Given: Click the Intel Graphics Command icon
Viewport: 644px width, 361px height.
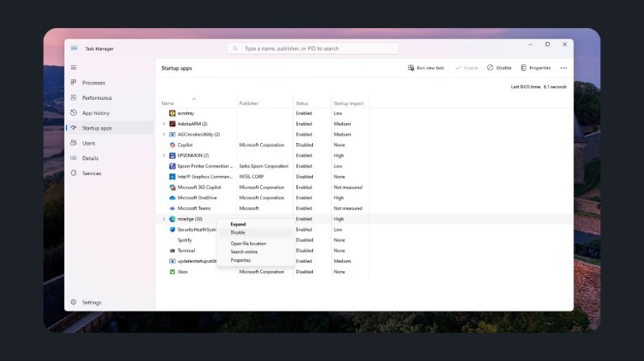Looking at the screenshot, I should (x=173, y=177).
